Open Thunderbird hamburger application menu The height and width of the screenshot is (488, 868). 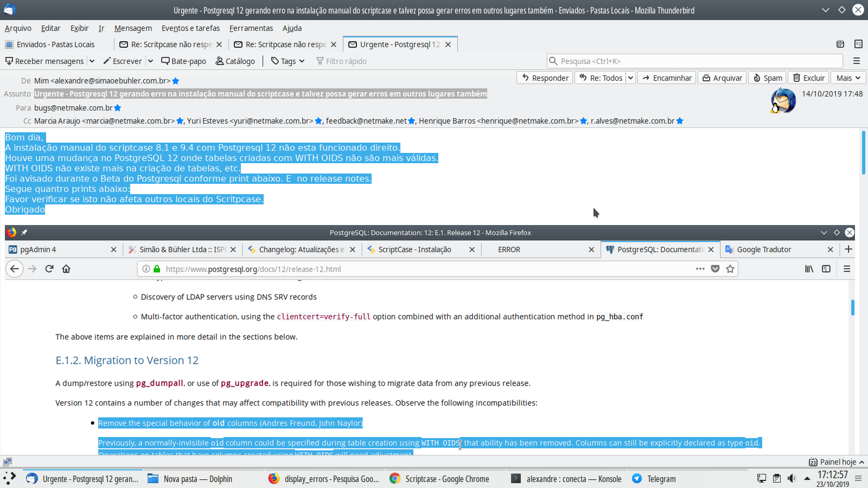857,61
